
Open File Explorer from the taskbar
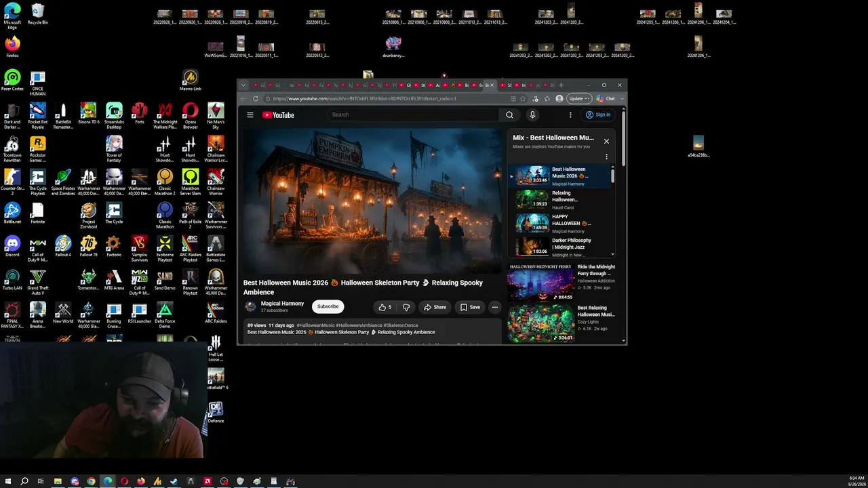58,482
